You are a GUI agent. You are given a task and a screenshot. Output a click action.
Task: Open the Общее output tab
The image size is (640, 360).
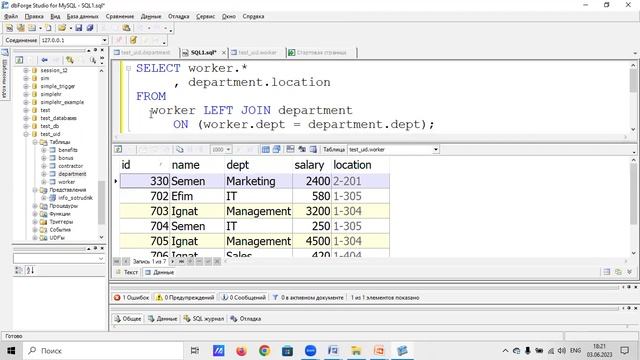tap(128, 318)
